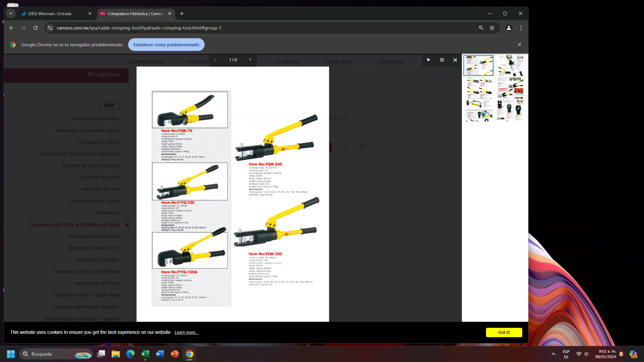Screen dimensions: 644x362
Task: Open Interruptores Automáticos category
Action: (x=94, y=237)
